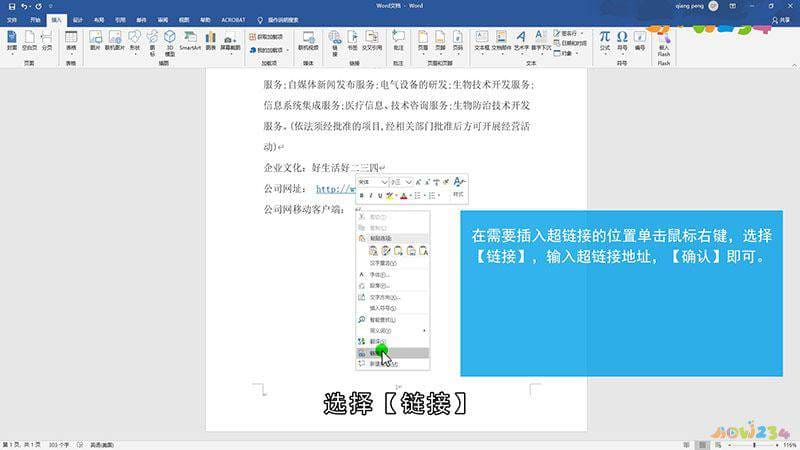This screenshot has width=800, height=450.
Task: Toggle Bold in the mini toolbar
Action: tap(362, 195)
